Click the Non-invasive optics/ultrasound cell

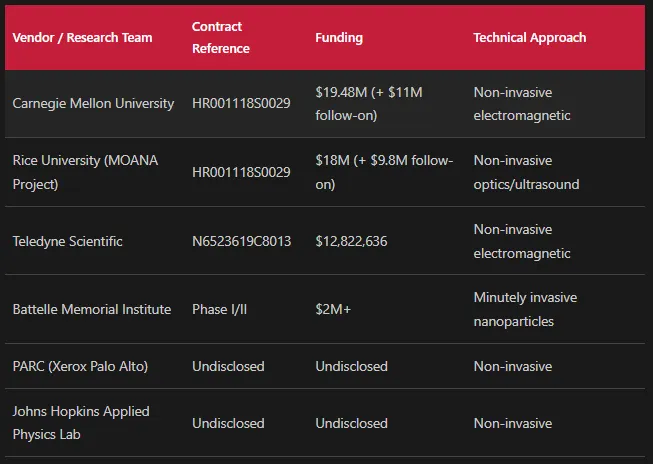click(526, 172)
